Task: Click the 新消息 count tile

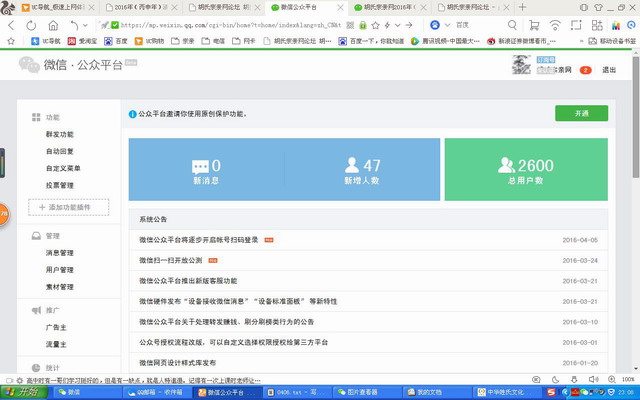Action: pyautogui.click(x=207, y=170)
